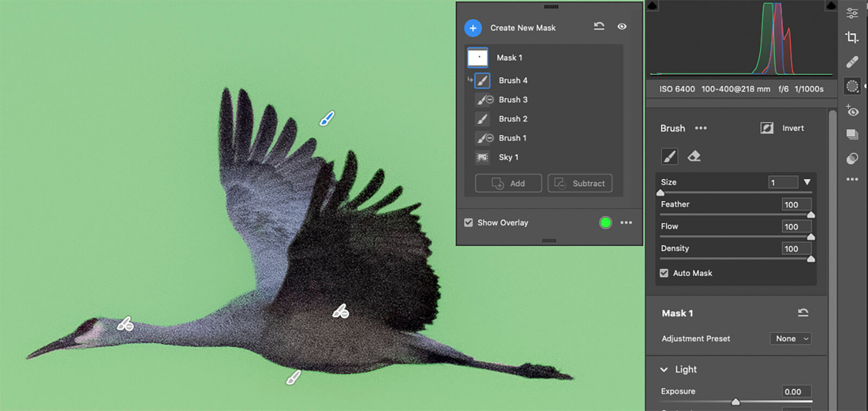Expand the Size options triangle

[807, 182]
